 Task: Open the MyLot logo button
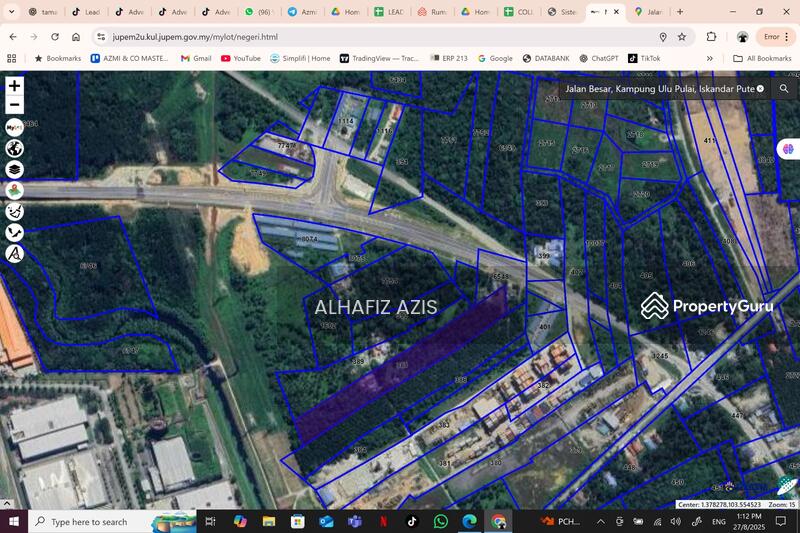(14, 128)
